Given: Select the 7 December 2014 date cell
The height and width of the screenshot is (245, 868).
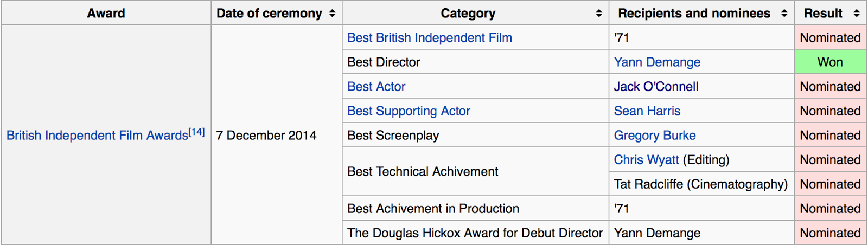Looking at the screenshot, I should point(266,136).
